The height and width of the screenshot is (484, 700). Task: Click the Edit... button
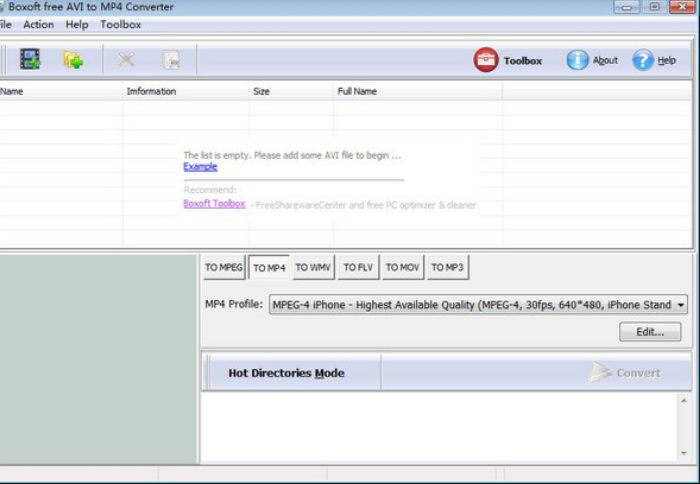point(650,332)
